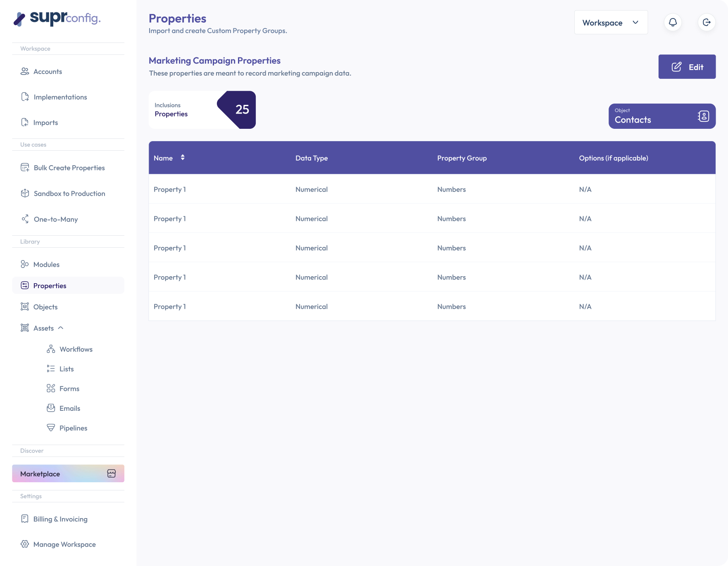
Task: Click the Inclusions Properties count card
Action: pyautogui.click(x=202, y=110)
